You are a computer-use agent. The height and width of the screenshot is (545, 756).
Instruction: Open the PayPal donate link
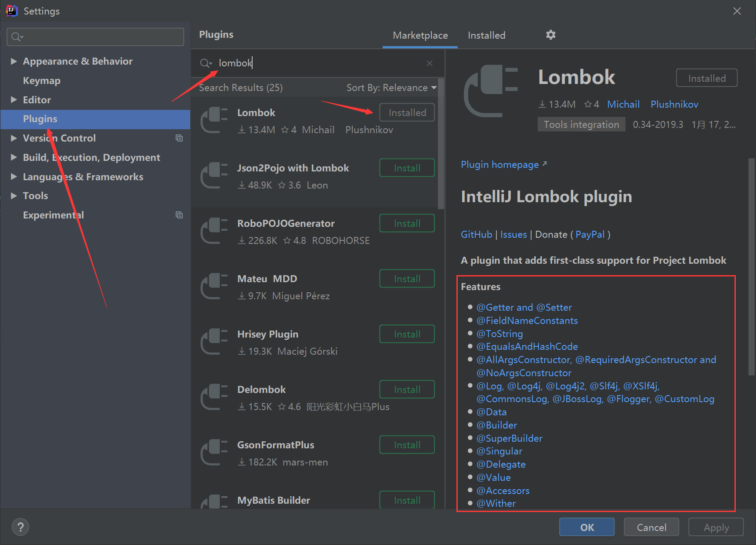tap(590, 234)
